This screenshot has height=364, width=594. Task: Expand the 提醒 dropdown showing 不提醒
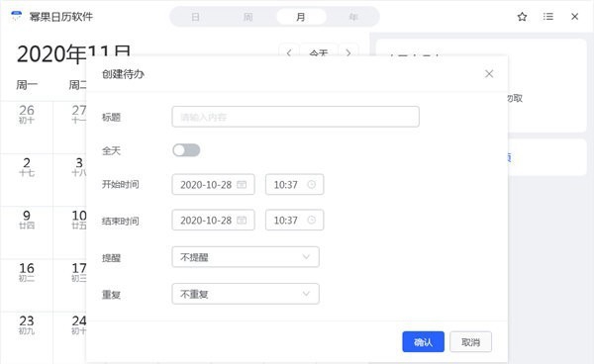click(246, 257)
